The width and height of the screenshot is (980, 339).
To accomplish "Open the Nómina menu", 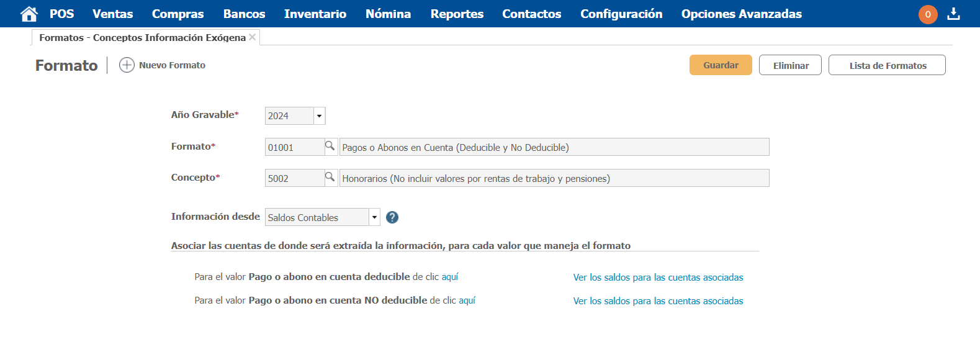I will (x=388, y=14).
